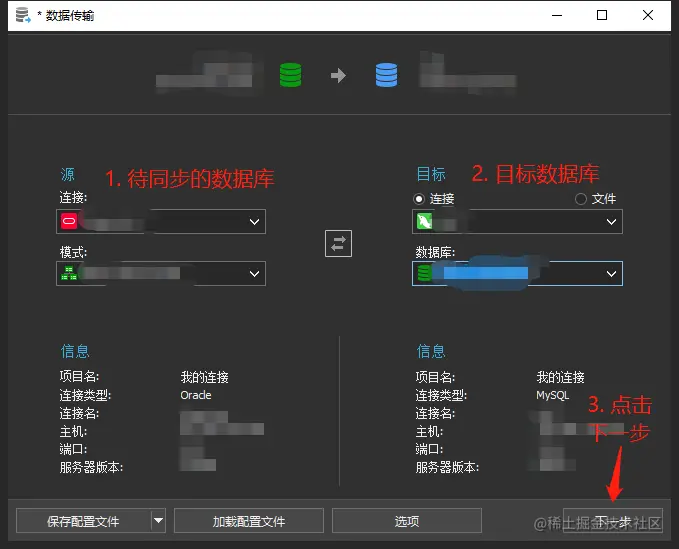Click the target 端口 label
Image resolution: width=679 pixels, height=549 pixels.
[x=429, y=449]
